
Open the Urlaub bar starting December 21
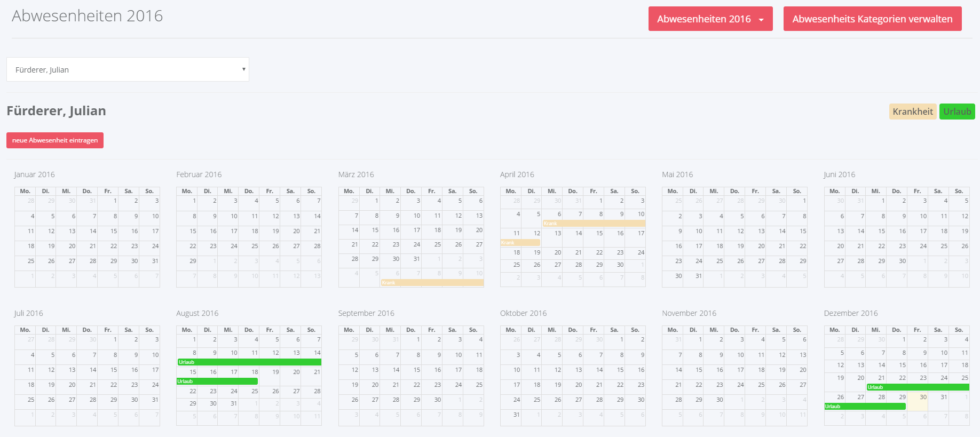(x=917, y=387)
